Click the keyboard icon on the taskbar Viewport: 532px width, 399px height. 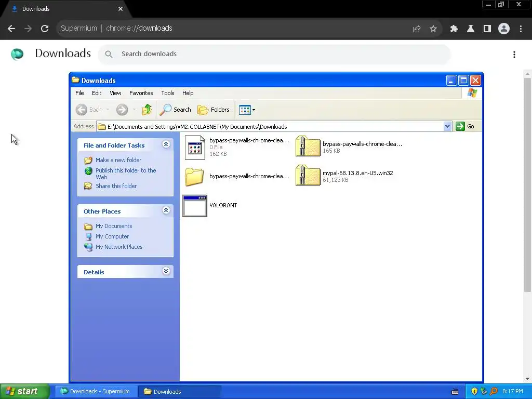[455, 392]
